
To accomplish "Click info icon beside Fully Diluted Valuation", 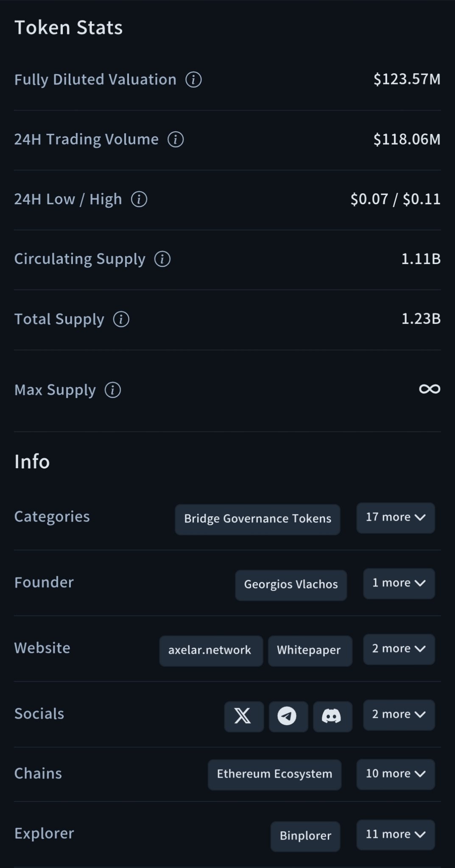I will pos(193,79).
